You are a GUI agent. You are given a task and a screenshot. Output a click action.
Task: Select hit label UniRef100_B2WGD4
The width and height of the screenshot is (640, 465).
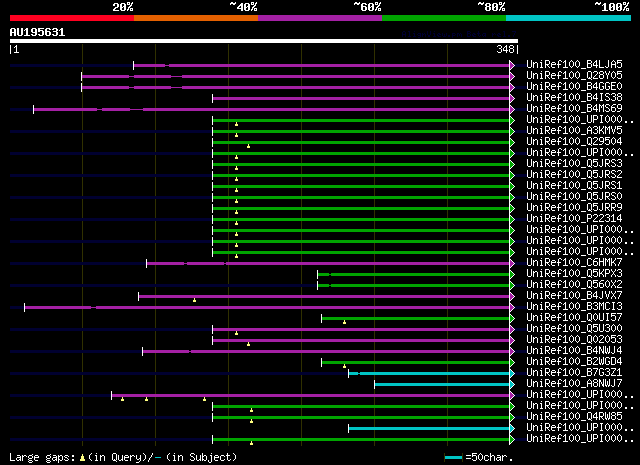574,362
